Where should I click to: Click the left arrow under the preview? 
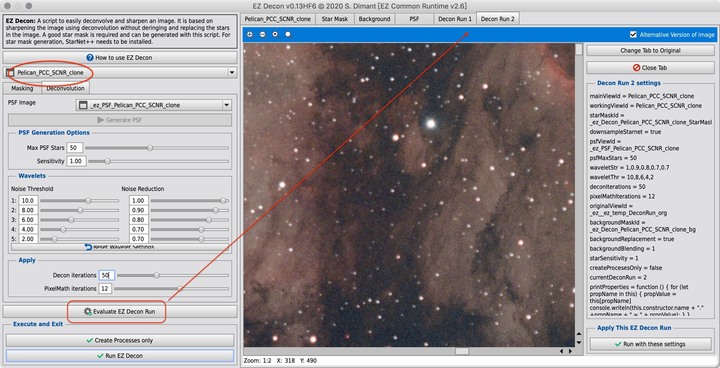561,351
